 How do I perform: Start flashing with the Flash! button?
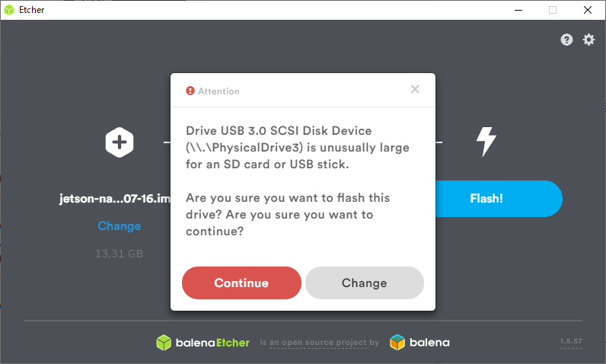(x=499, y=199)
